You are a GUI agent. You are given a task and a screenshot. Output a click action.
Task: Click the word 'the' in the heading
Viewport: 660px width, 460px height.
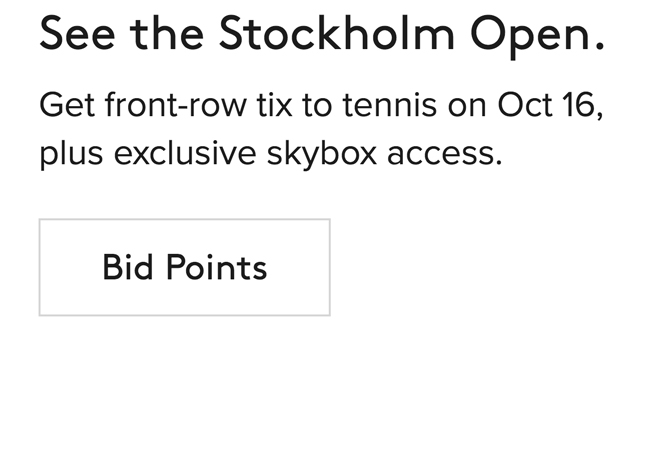[x=165, y=35]
